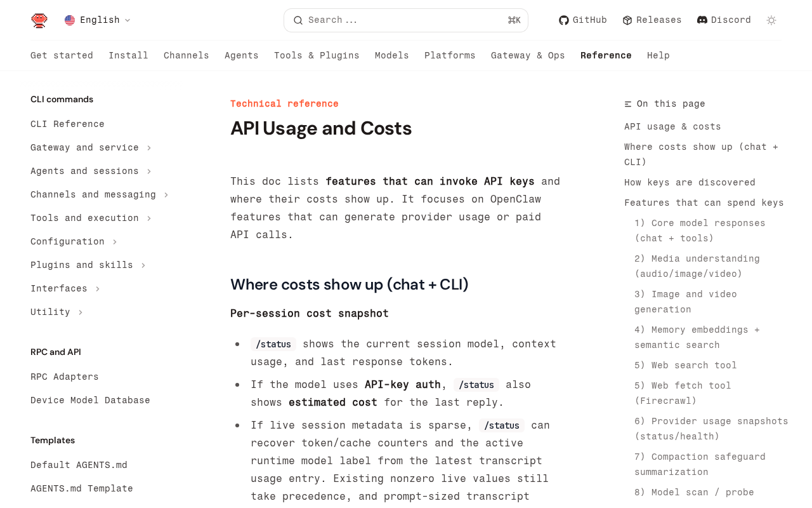The image size is (812, 508).
Task: Expand Gateway and service sidebar section
Action: [x=149, y=148]
